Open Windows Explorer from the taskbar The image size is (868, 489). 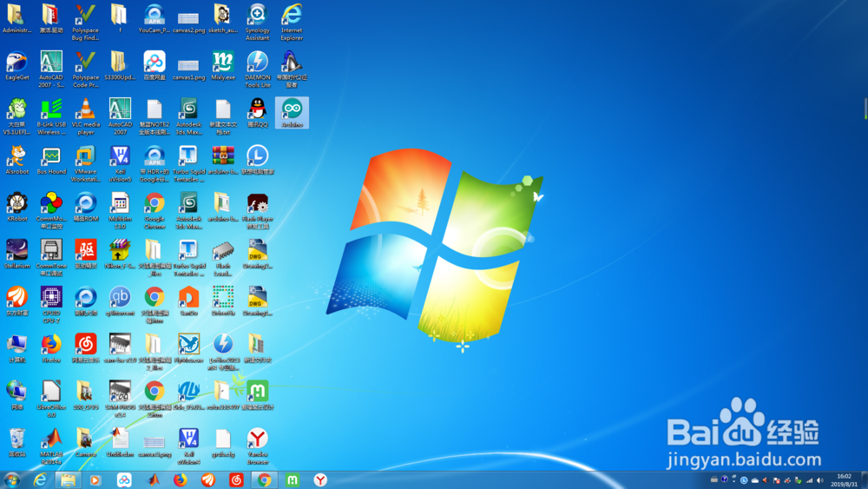pos(68,480)
